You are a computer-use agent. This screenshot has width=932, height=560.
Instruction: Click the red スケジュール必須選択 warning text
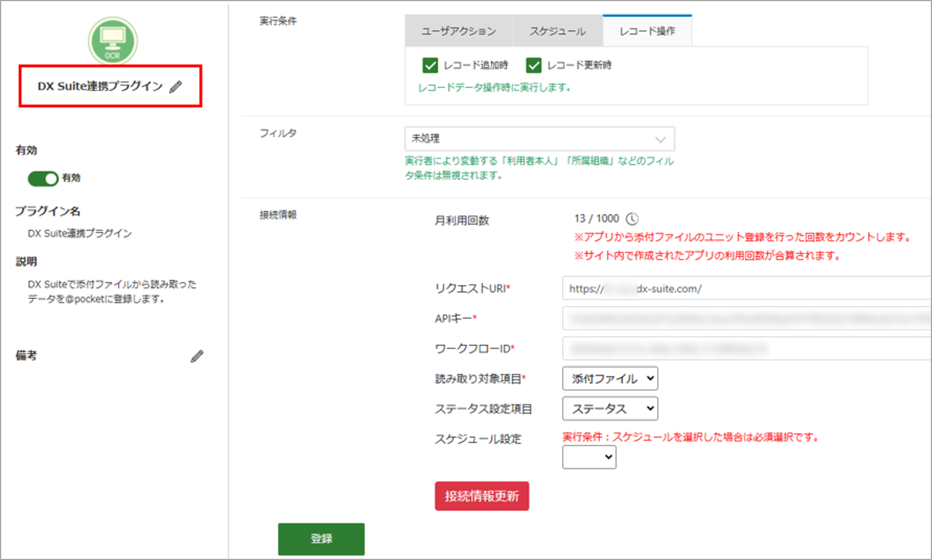point(691,437)
